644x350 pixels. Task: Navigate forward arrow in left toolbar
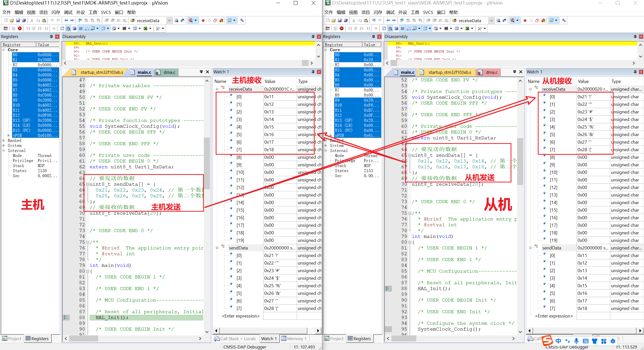[x=72, y=20]
